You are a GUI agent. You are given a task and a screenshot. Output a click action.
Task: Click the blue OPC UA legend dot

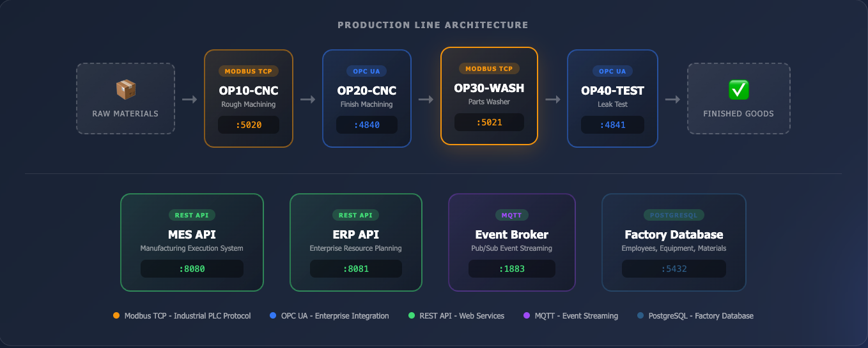[x=273, y=315]
